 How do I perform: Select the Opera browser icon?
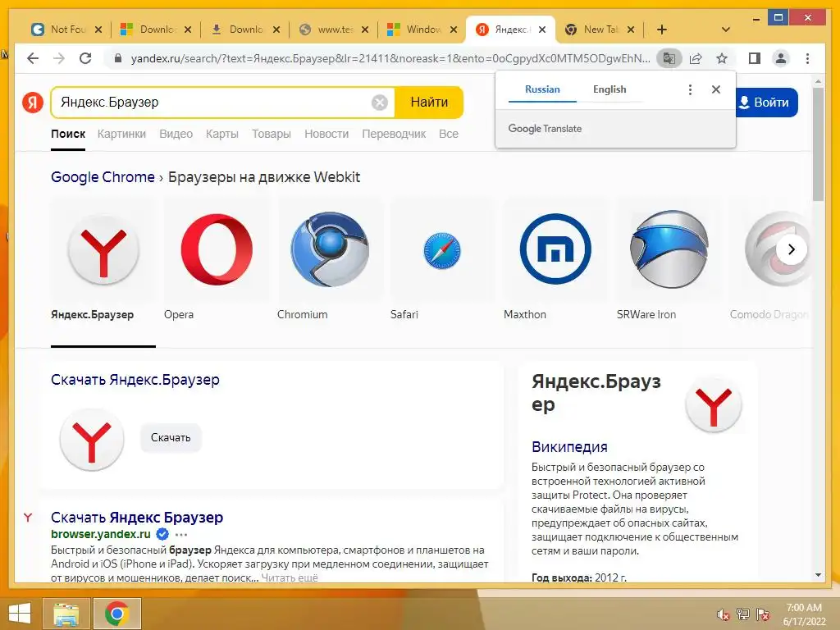click(217, 249)
